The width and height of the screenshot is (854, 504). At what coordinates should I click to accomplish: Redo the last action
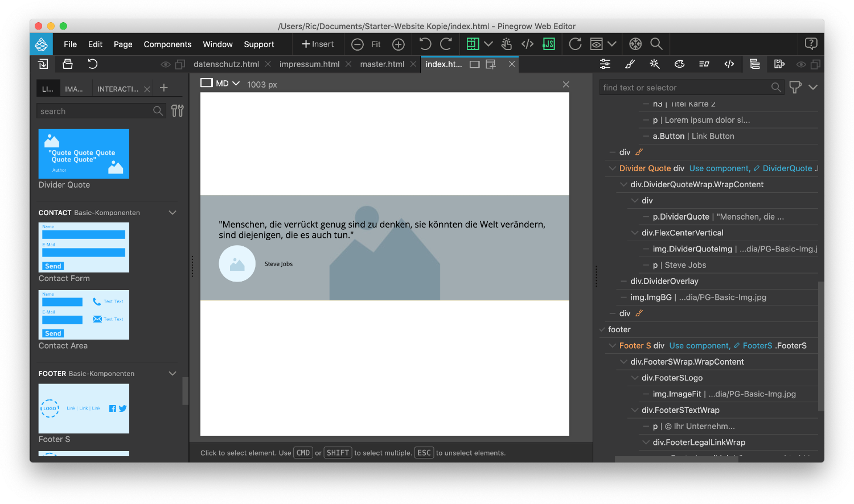446,44
